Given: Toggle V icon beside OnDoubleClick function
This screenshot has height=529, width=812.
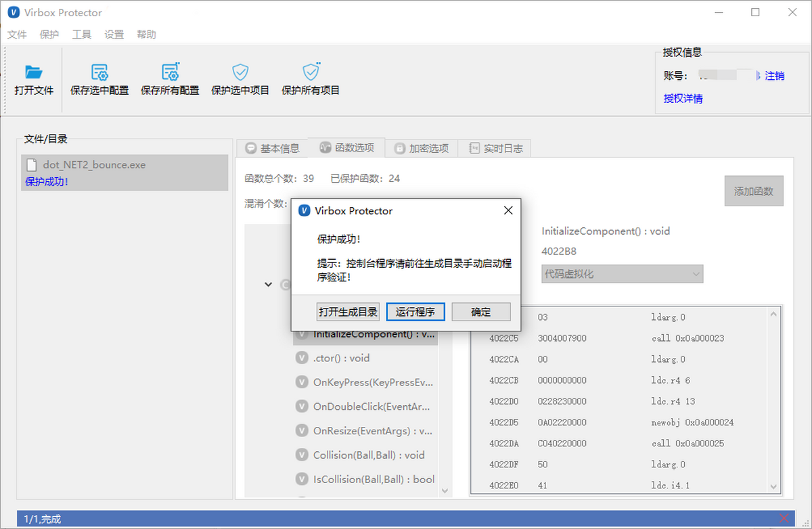Looking at the screenshot, I should click(302, 407).
